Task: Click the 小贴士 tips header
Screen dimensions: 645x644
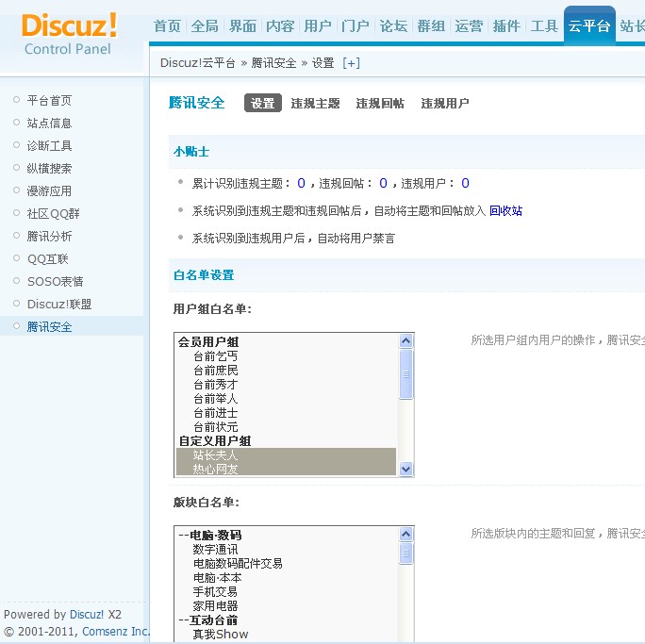Action: 191,152
